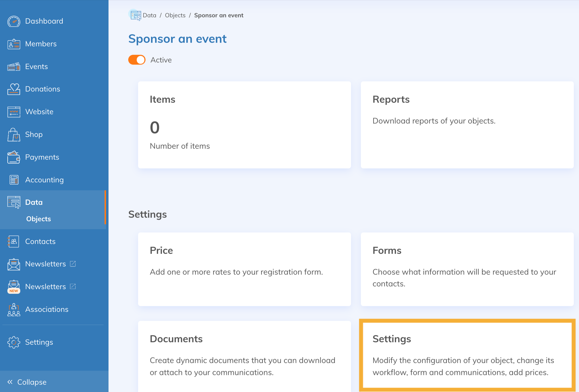Open the Contacts menu item
Screen dimensions: 579x392
(x=40, y=241)
